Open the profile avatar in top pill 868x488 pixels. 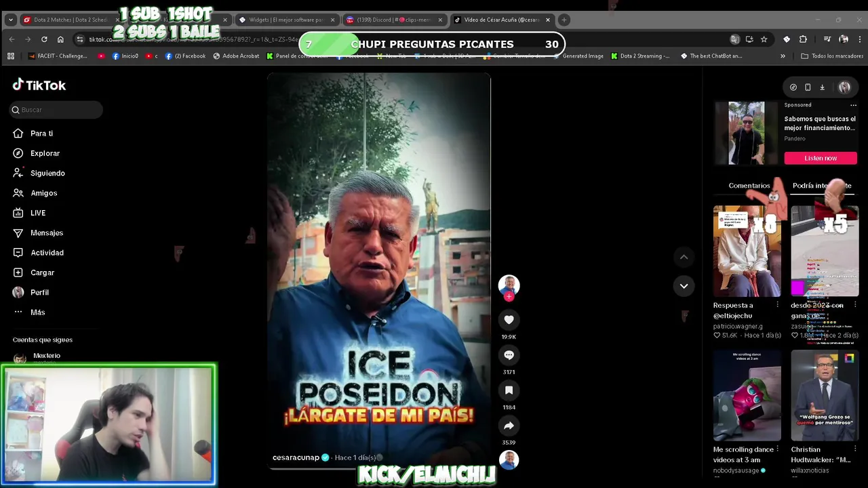pyautogui.click(x=844, y=87)
